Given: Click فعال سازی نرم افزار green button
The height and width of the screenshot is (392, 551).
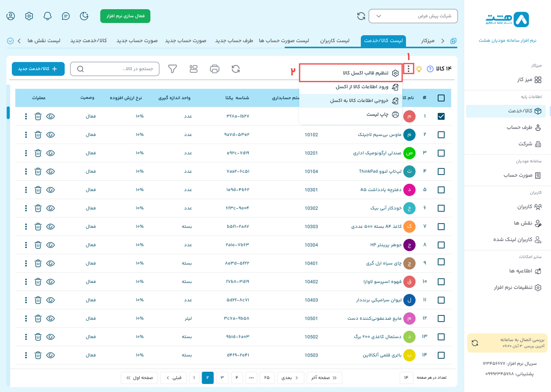Looking at the screenshot, I should click(125, 16).
